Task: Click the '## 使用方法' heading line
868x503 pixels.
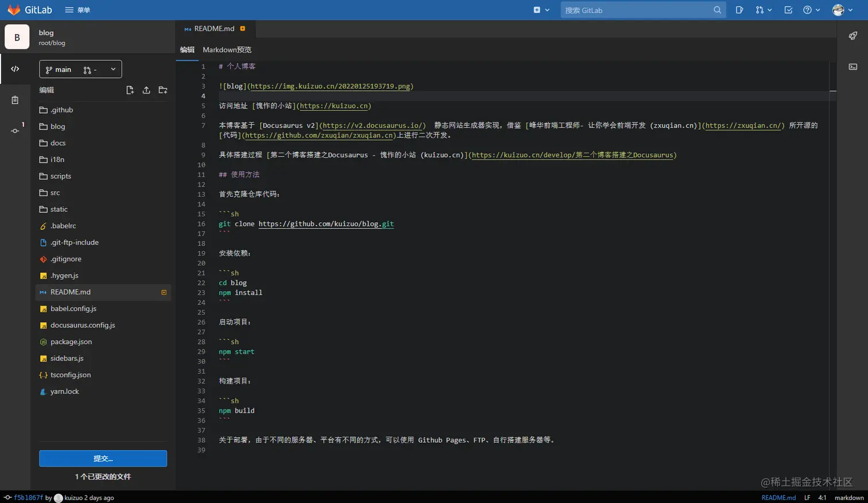Action: [239, 175]
